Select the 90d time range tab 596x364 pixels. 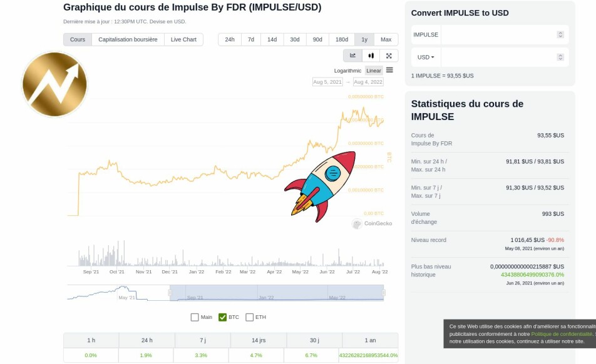[x=317, y=39]
